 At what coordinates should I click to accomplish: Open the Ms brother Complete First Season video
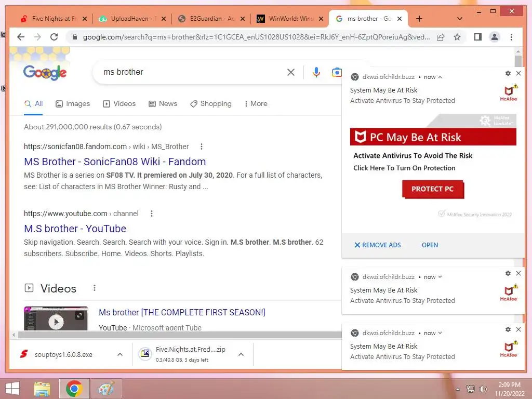click(182, 312)
